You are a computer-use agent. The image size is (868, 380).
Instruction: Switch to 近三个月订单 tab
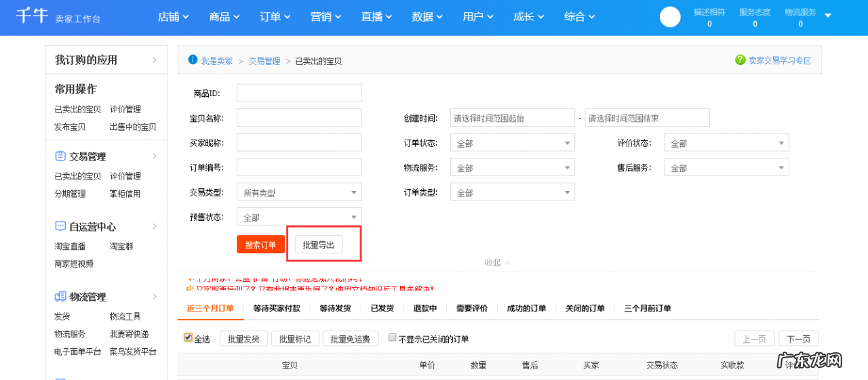[210, 308]
